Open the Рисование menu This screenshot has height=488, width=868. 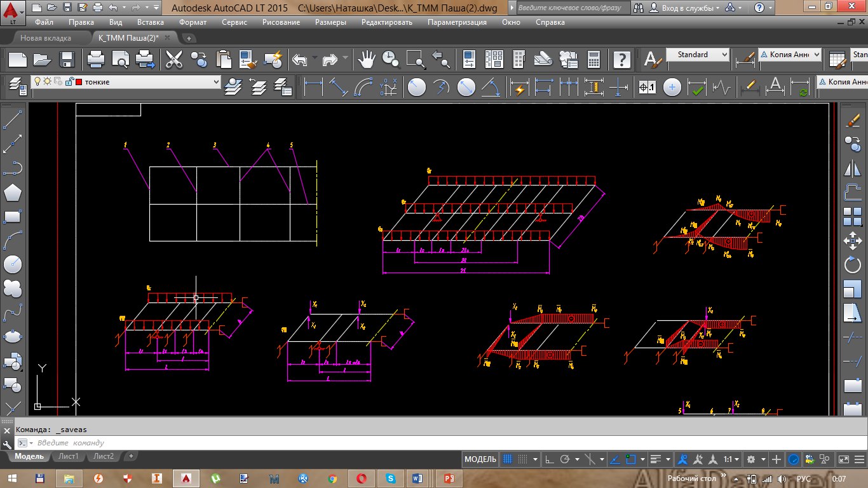point(281,22)
